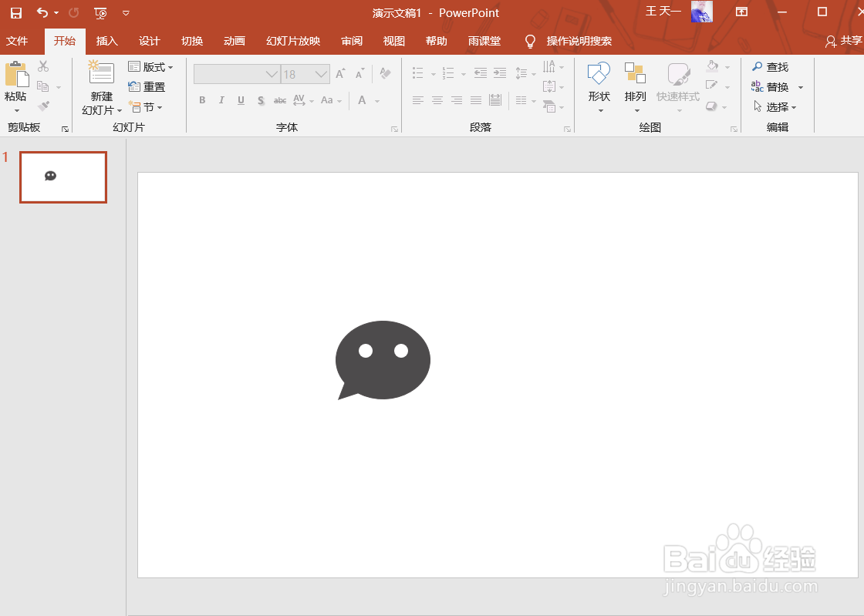Click the Font Color A button
This screenshot has width=864, height=616.
point(362,100)
